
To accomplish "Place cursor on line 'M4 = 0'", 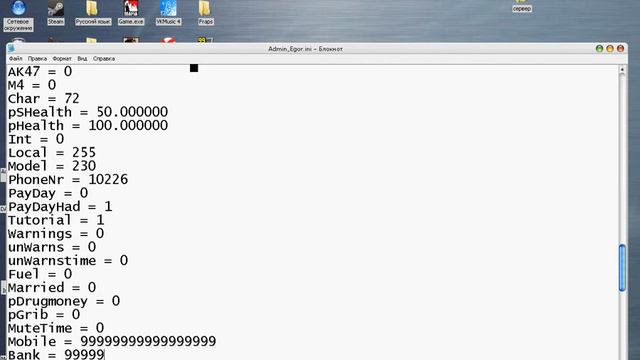I will click(32, 85).
